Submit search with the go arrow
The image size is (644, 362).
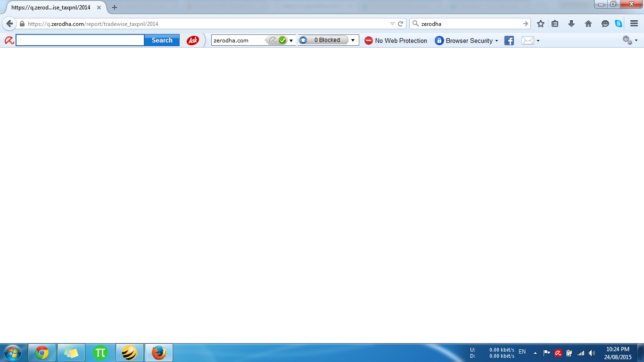click(526, 24)
